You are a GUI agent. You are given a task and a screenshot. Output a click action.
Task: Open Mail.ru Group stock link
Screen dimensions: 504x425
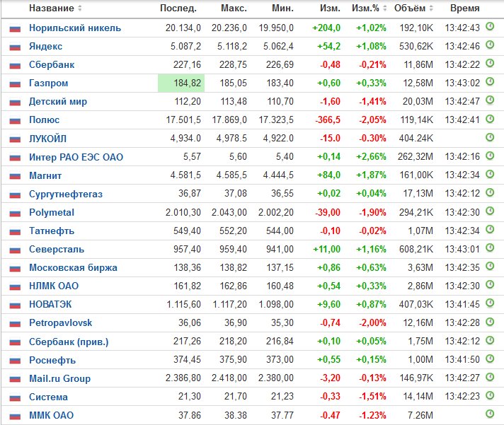[x=59, y=378]
